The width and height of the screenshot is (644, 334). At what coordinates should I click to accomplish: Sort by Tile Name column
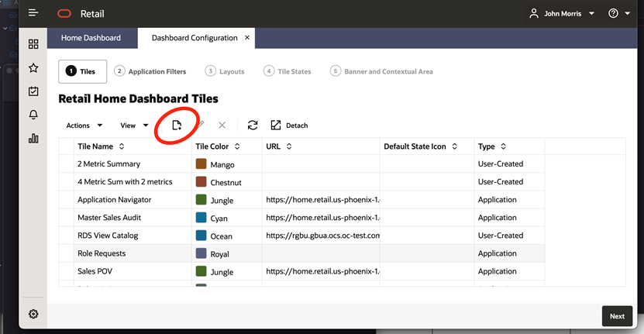[x=122, y=146]
